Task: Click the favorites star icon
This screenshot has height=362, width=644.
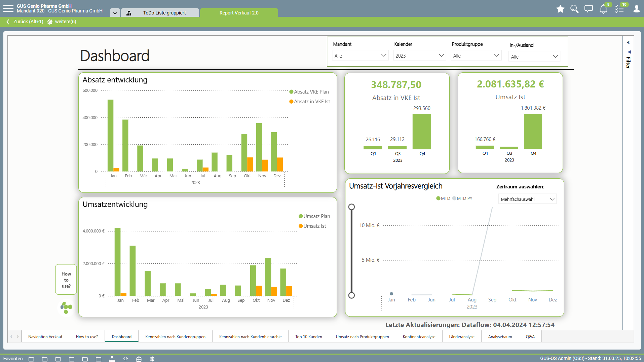Action: click(x=560, y=9)
